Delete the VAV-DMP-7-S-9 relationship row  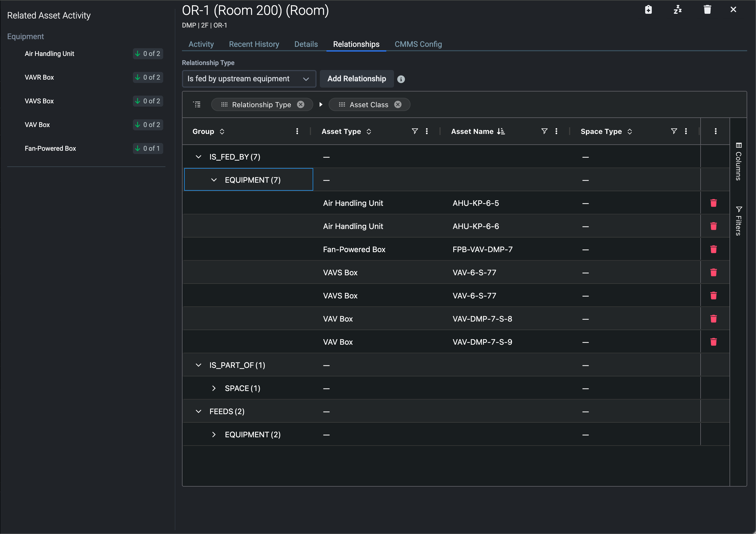click(x=713, y=342)
